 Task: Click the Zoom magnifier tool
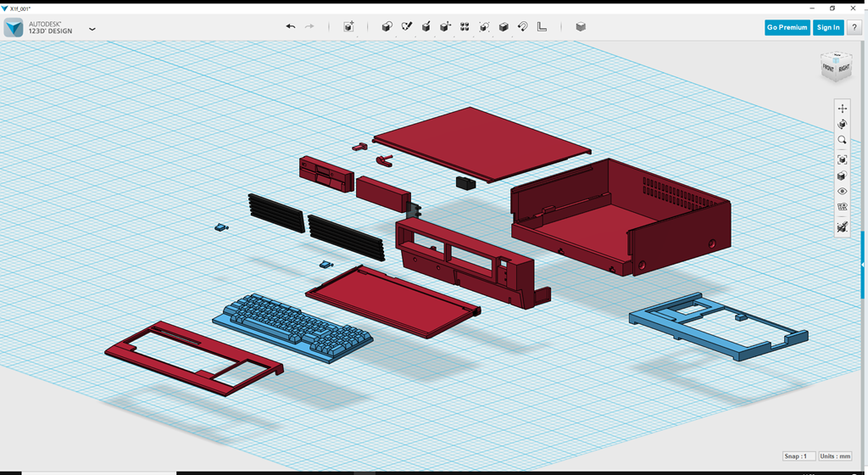tap(842, 141)
